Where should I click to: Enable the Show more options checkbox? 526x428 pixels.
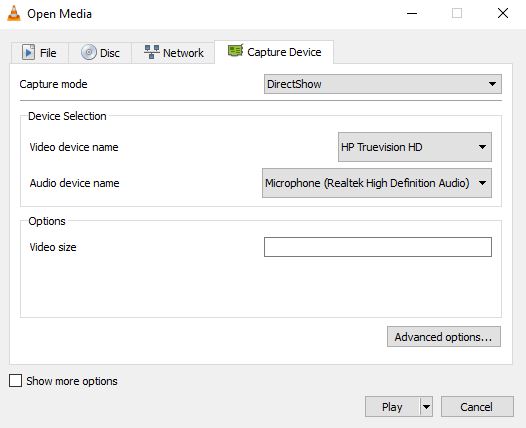15,381
